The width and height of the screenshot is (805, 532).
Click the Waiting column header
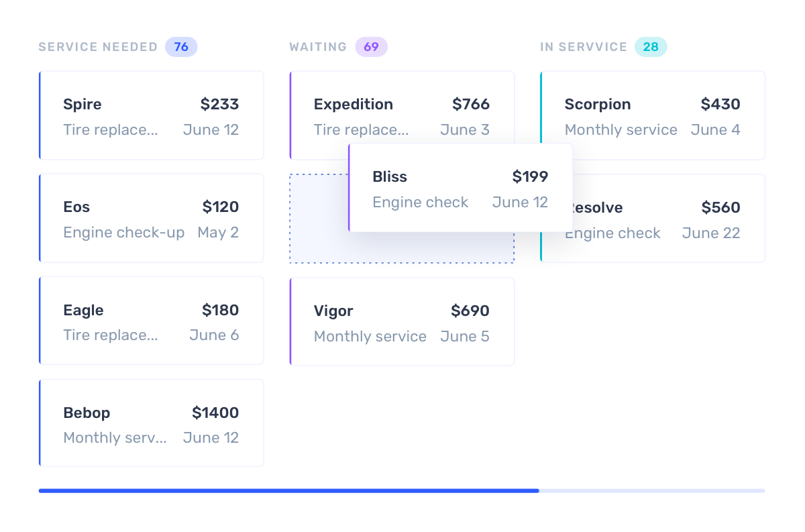tap(318, 47)
